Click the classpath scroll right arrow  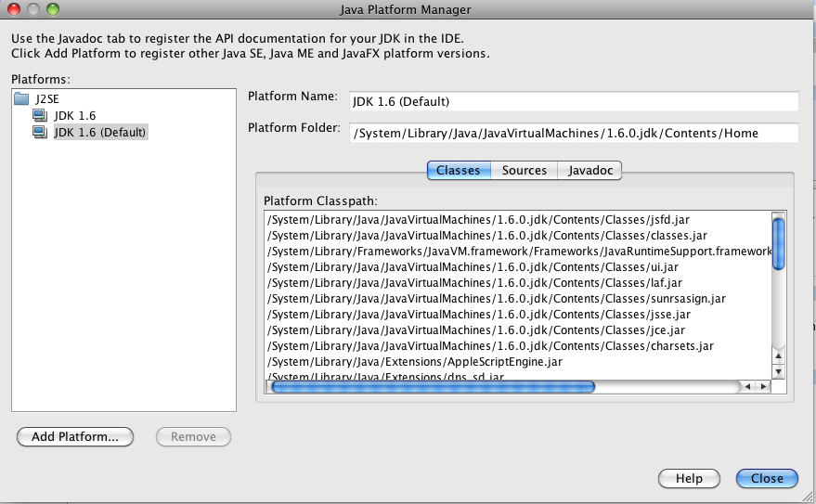[763, 386]
